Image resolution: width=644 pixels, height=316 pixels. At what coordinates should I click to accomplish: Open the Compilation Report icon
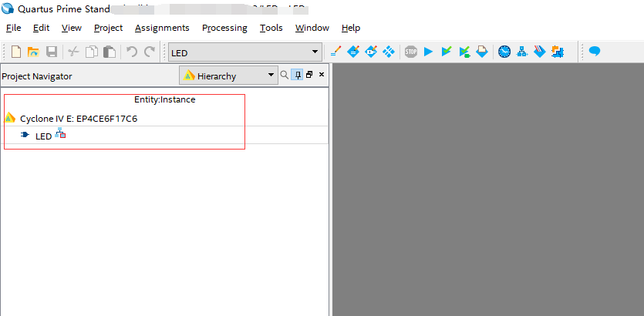coord(482,52)
